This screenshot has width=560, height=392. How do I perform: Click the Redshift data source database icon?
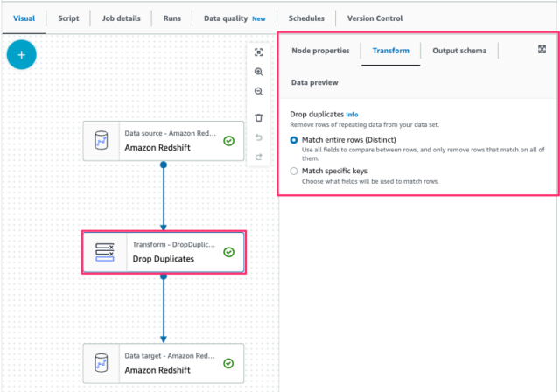[101, 140]
